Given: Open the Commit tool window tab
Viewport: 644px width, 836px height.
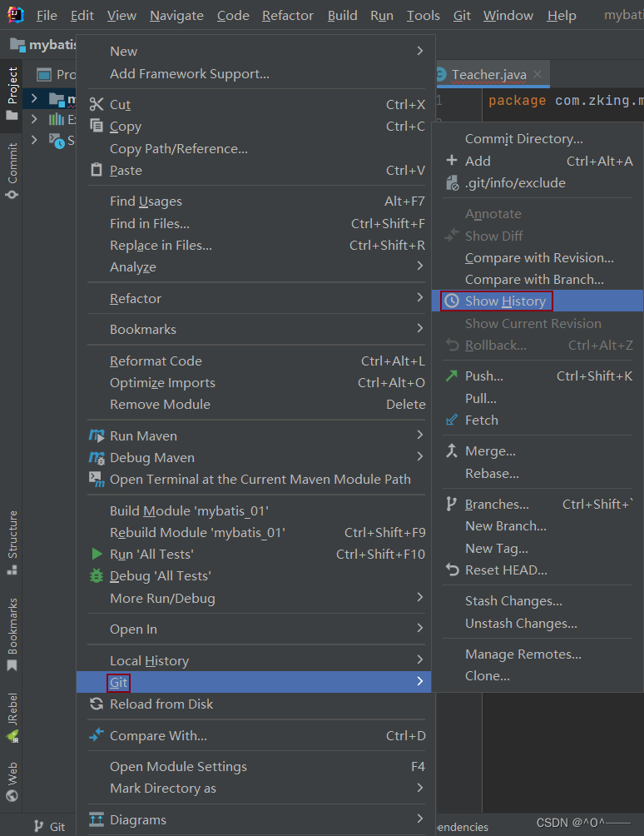Looking at the screenshot, I should (12, 171).
